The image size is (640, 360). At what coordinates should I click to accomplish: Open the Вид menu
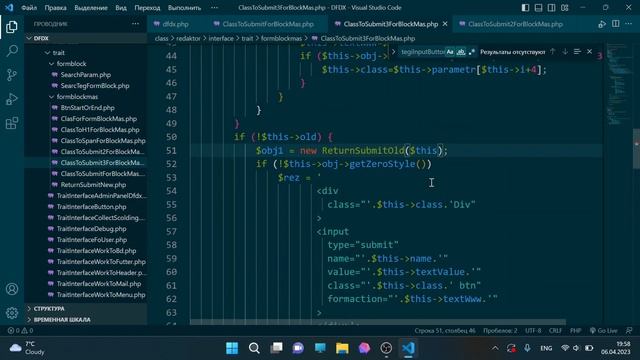(x=121, y=8)
